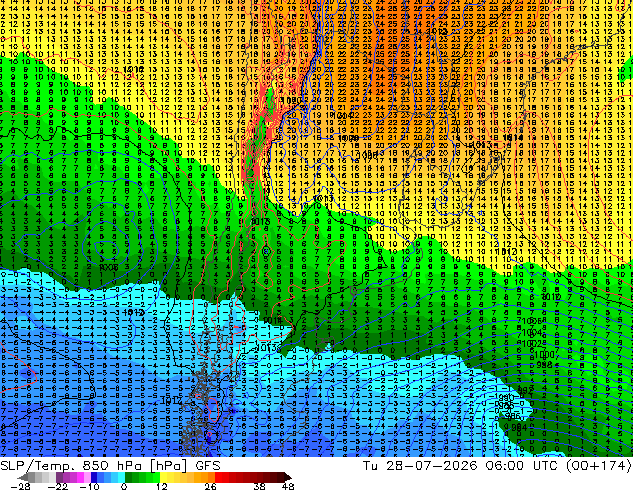Click the 'GFS' model label
This screenshot has height=490, width=634.
click(x=208, y=466)
